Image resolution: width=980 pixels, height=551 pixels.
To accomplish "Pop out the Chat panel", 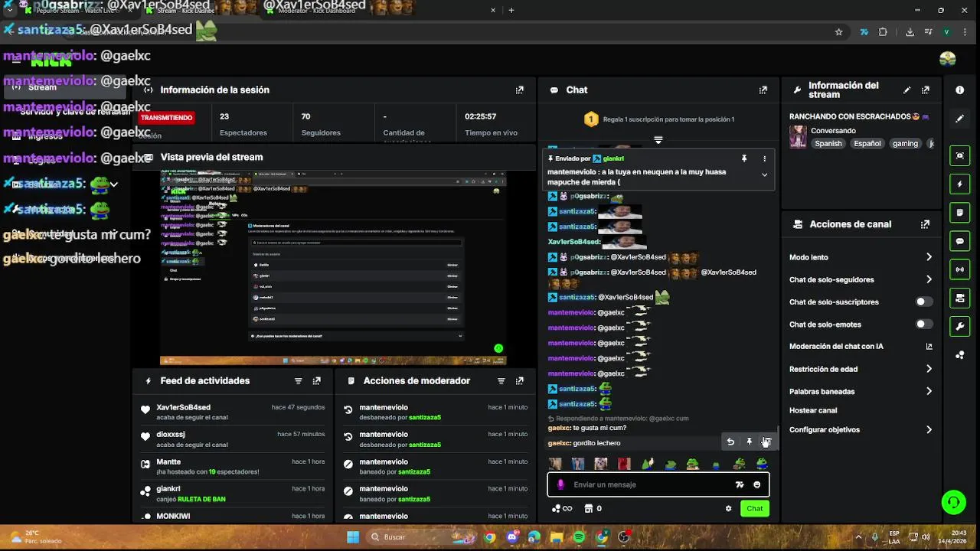I will pyautogui.click(x=763, y=90).
